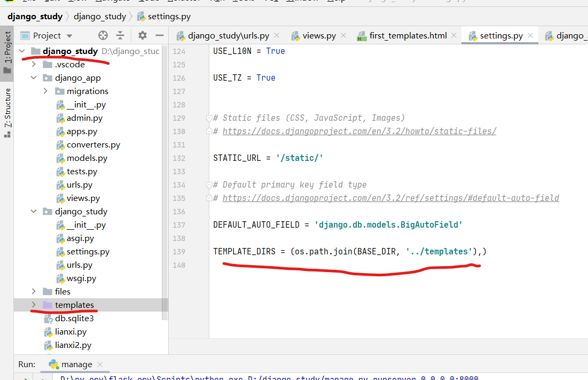Click settings.py breadcrumb

(x=169, y=17)
